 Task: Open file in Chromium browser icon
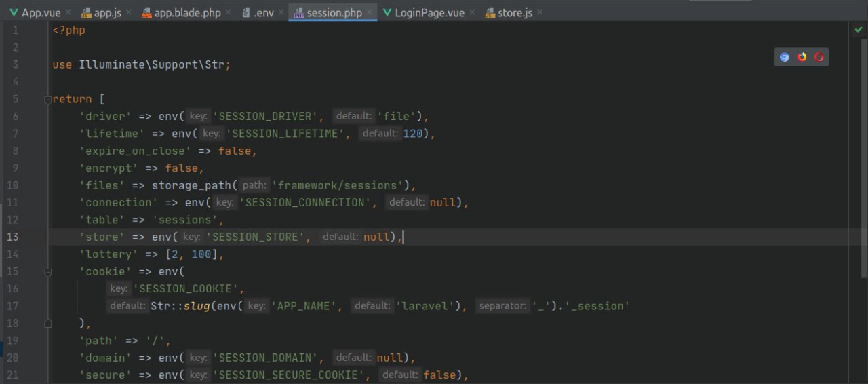tap(785, 57)
